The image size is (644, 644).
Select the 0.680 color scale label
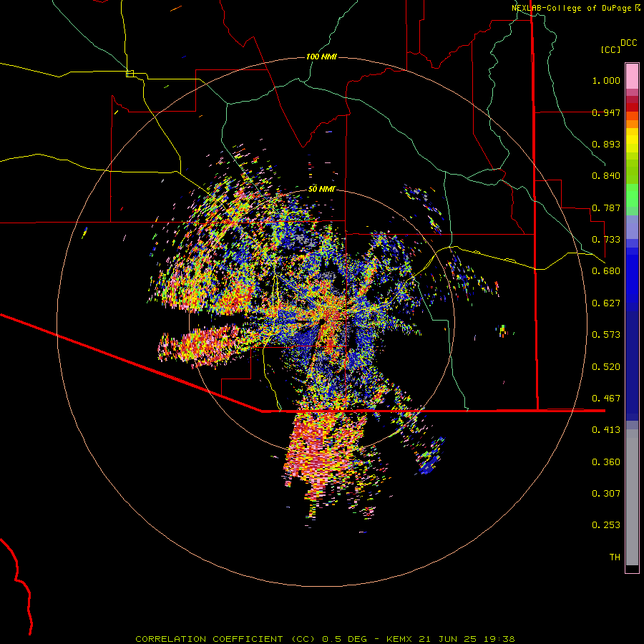pyautogui.click(x=606, y=271)
